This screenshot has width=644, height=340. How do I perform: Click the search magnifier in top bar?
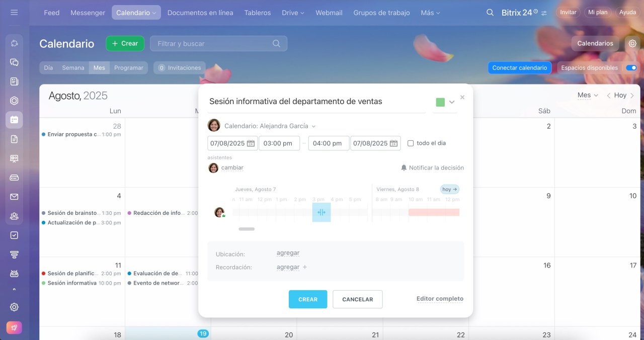click(x=490, y=13)
